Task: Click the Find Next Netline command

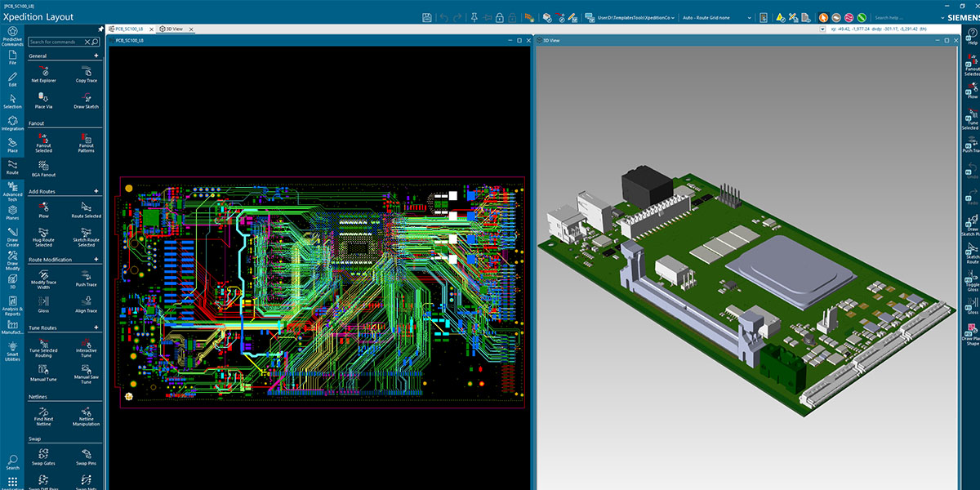Action: [x=42, y=416]
